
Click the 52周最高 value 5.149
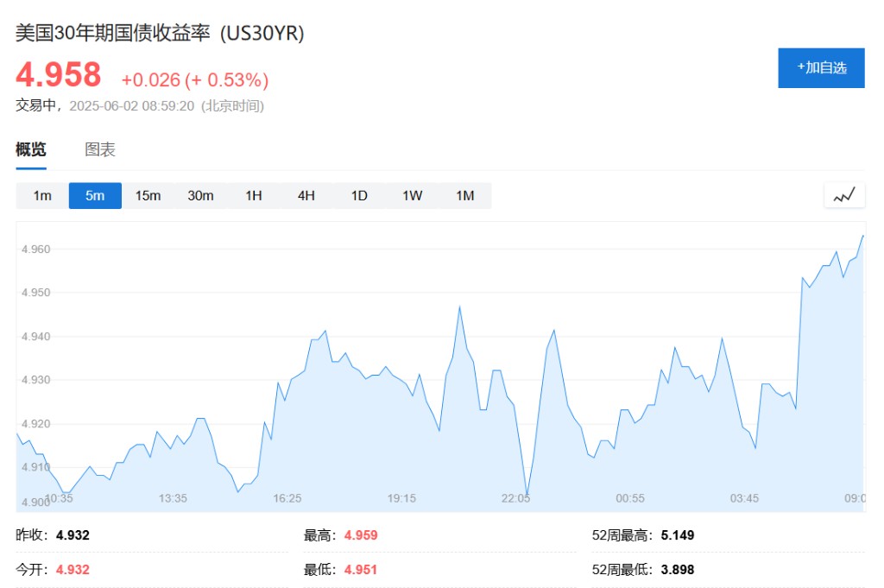[678, 535]
